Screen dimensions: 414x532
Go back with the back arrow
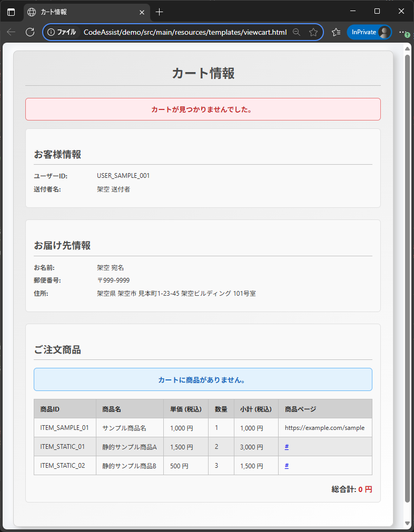click(11, 32)
